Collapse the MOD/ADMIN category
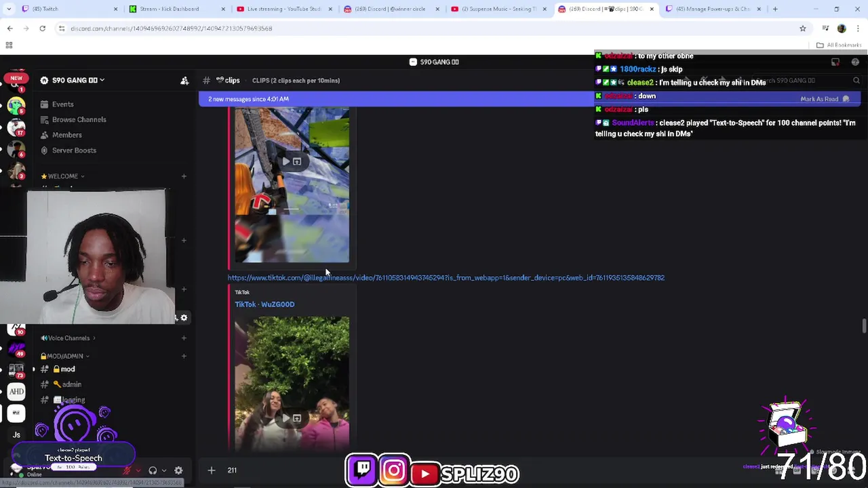 tap(65, 356)
